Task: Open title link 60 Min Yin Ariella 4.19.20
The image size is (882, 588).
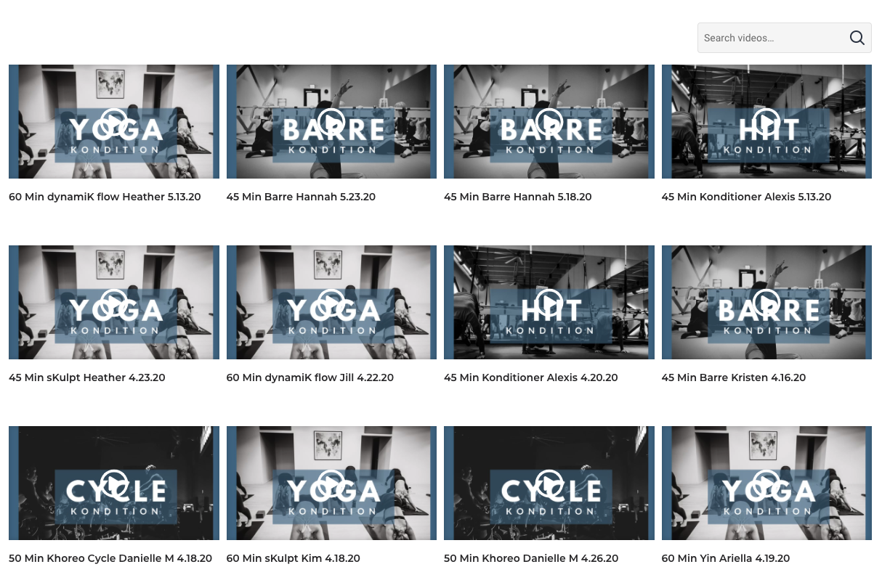Action: [x=726, y=558]
